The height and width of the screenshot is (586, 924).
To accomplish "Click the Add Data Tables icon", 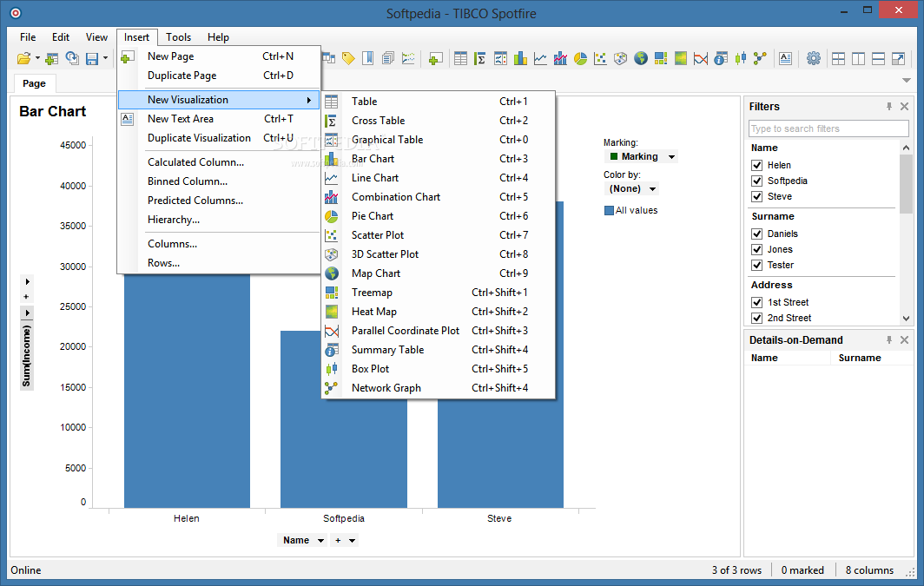I will 52,58.
